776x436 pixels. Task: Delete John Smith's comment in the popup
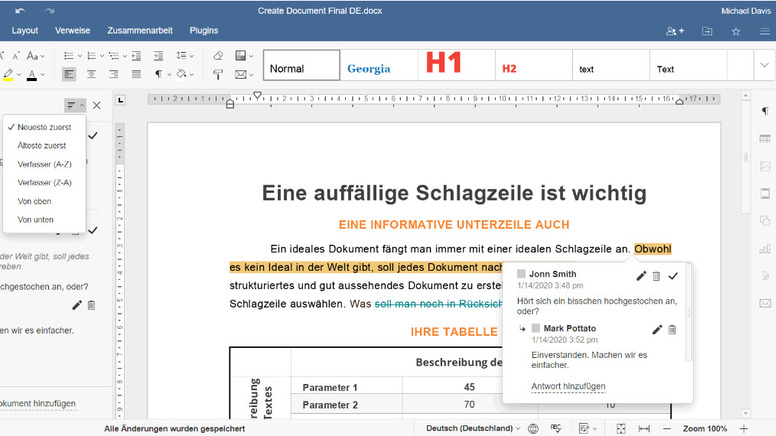pyautogui.click(x=656, y=276)
